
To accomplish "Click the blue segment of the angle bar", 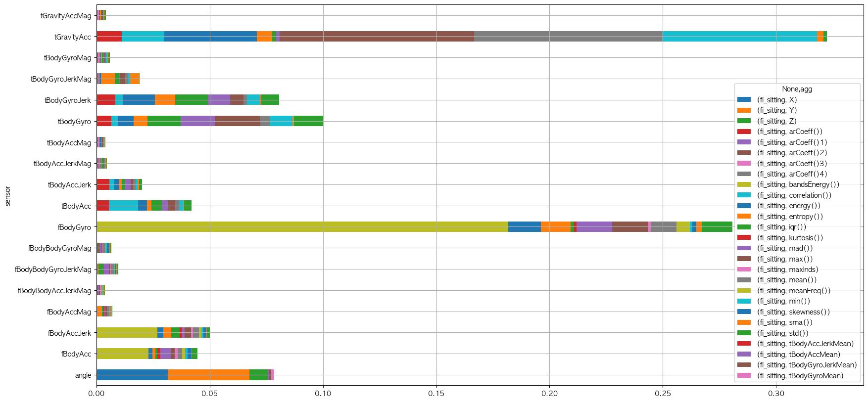I will (132, 375).
